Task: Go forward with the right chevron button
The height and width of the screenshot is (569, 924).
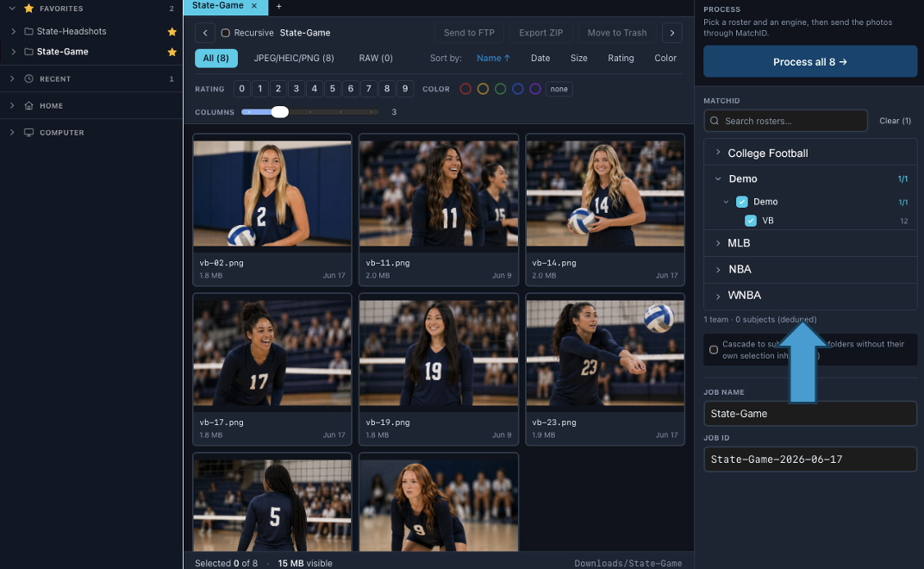Action: coord(671,33)
